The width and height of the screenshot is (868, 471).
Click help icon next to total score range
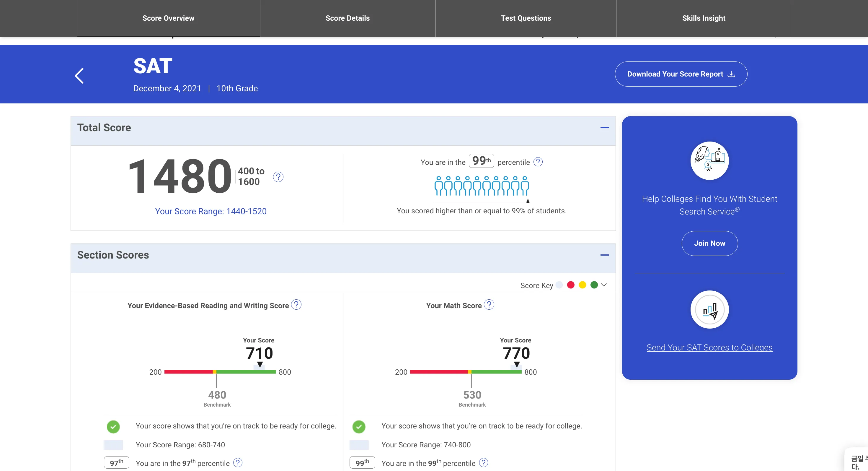[278, 177]
